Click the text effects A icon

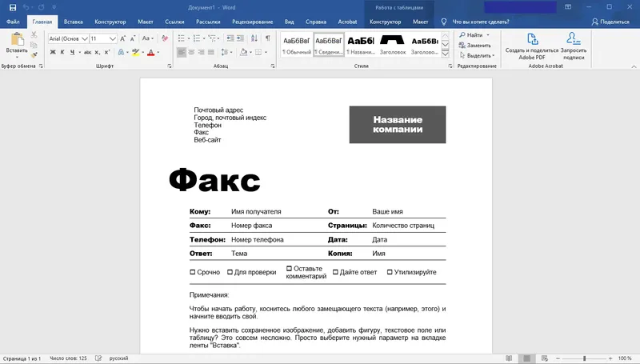click(x=121, y=52)
